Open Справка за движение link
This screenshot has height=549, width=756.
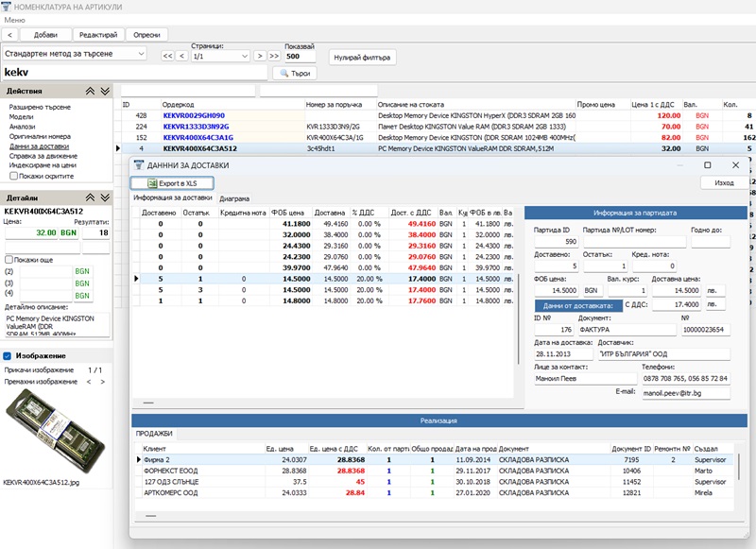tap(43, 156)
